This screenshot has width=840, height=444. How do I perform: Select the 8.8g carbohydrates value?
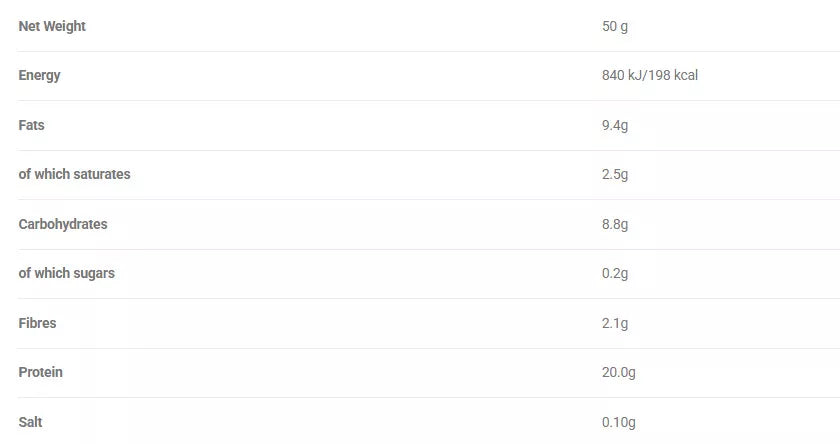pos(615,224)
